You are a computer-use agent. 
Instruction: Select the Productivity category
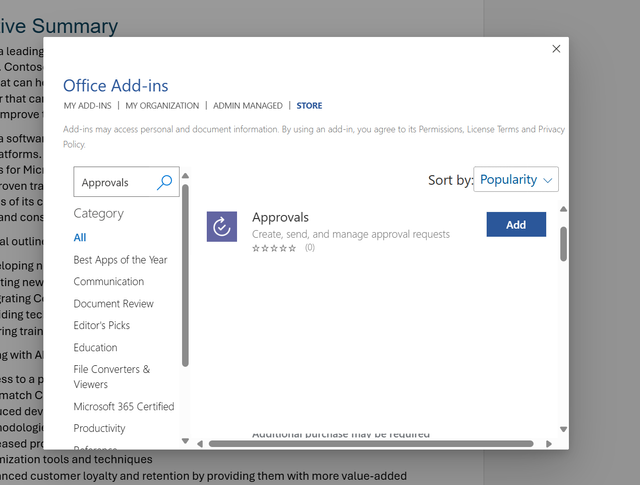[x=99, y=428]
